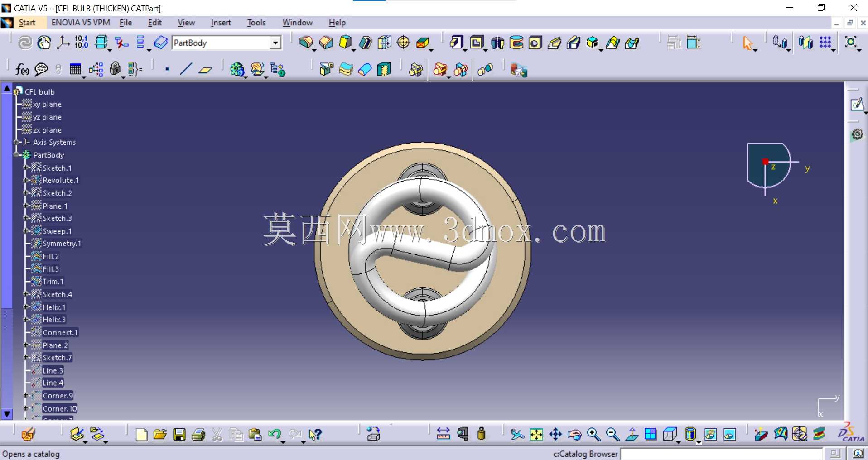Open the PartBody combo box dropdown
This screenshot has width=868, height=460.
pyautogui.click(x=275, y=43)
